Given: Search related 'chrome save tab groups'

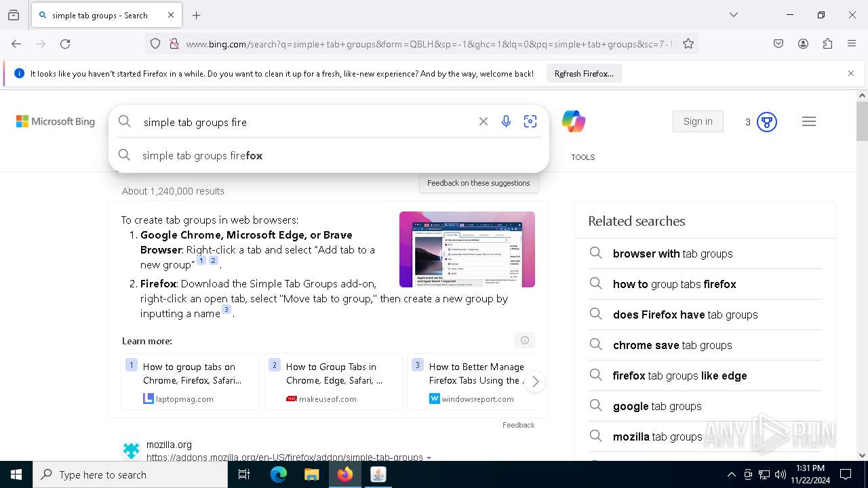Looking at the screenshot, I should (x=705, y=345).
